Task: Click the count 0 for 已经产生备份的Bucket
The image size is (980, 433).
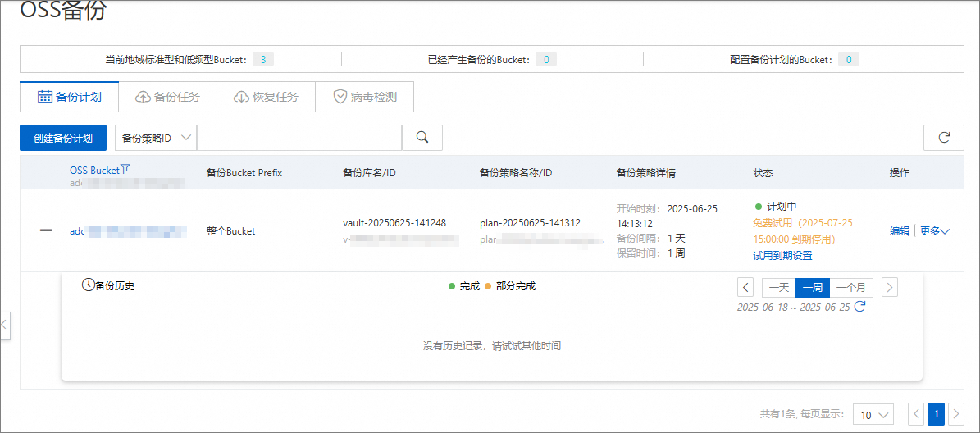Action: pos(546,60)
